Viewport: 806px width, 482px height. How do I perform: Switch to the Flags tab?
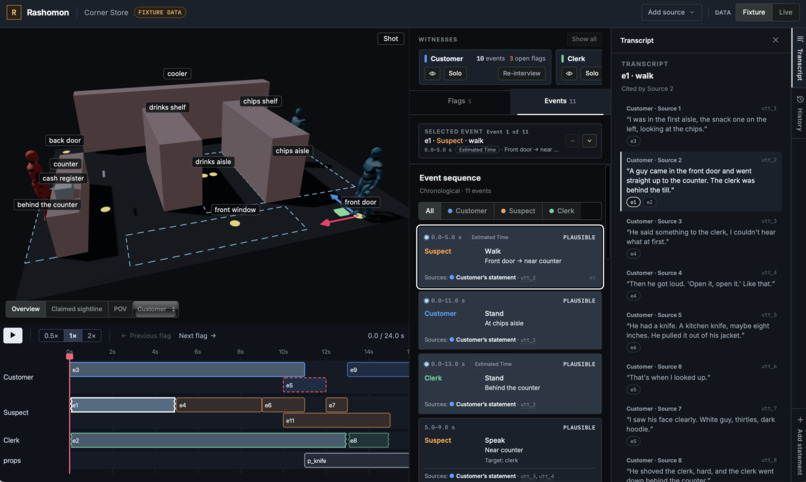[x=459, y=101]
